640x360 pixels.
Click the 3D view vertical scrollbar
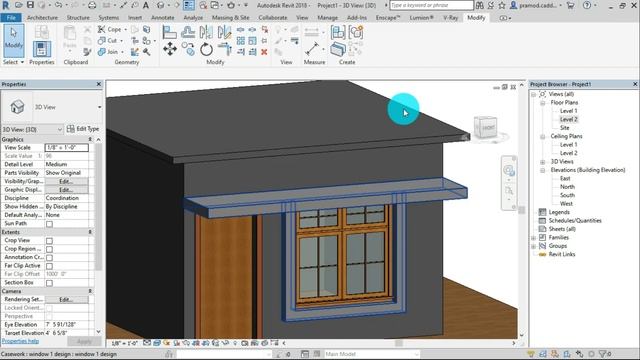pyautogui.click(x=522, y=210)
